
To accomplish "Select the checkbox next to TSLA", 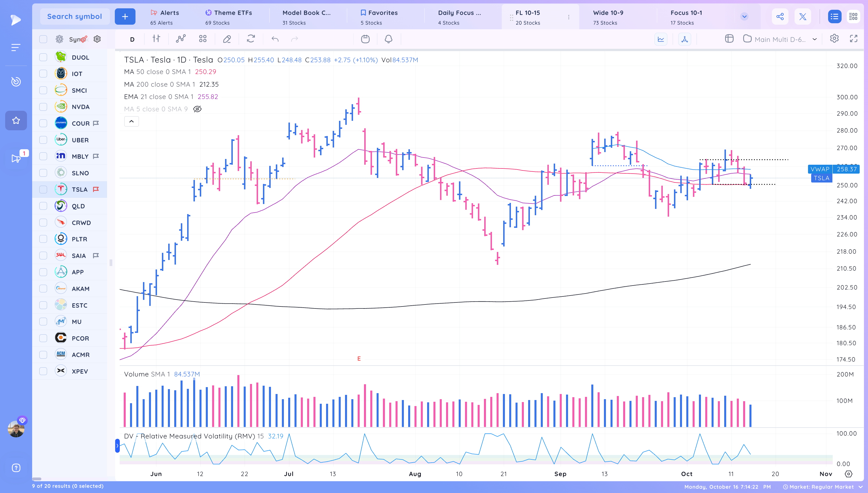I will [x=43, y=189].
